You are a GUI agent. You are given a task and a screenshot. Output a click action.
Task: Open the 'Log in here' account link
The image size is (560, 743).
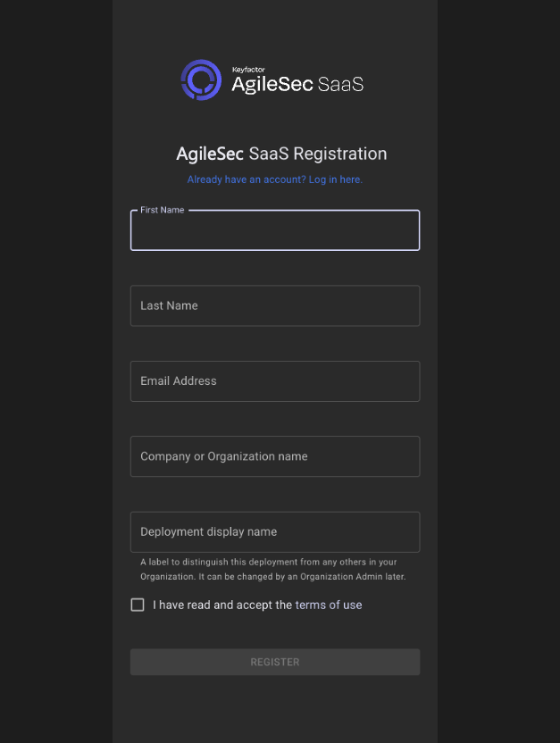336,179
